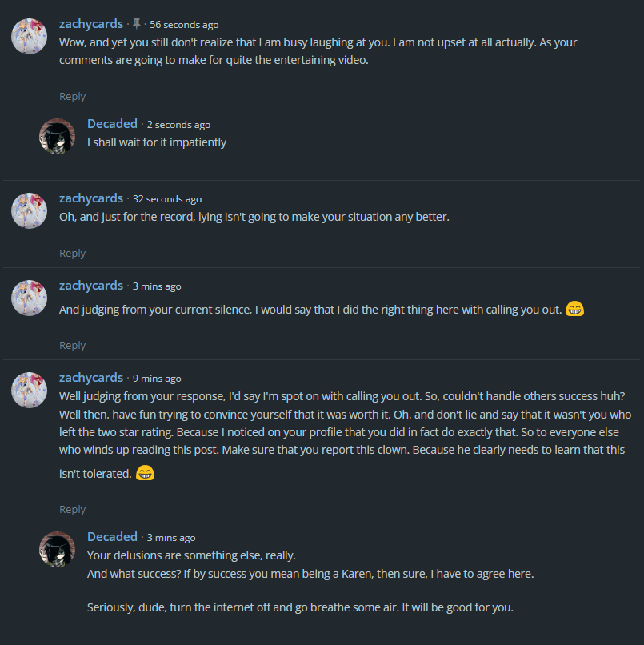Image resolution: width=644 pixels, height=645 pixels.
Task: Click zachycards avatar on the 56 seconds ago comment
Action: point(29,37)
